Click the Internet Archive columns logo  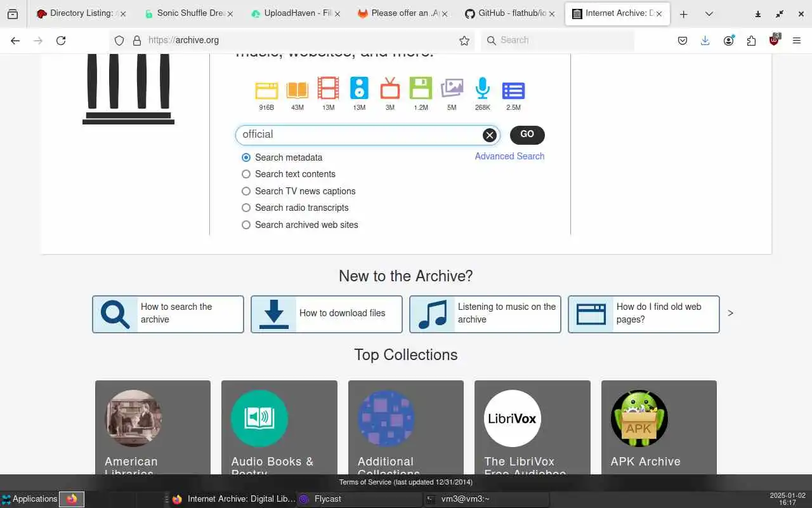point(128,89)
